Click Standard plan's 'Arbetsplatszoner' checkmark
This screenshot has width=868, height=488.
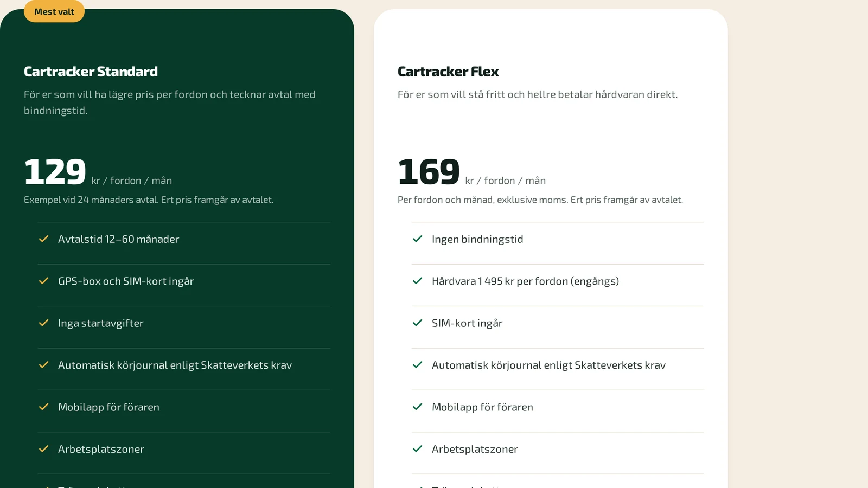click(x=44, y=449)
